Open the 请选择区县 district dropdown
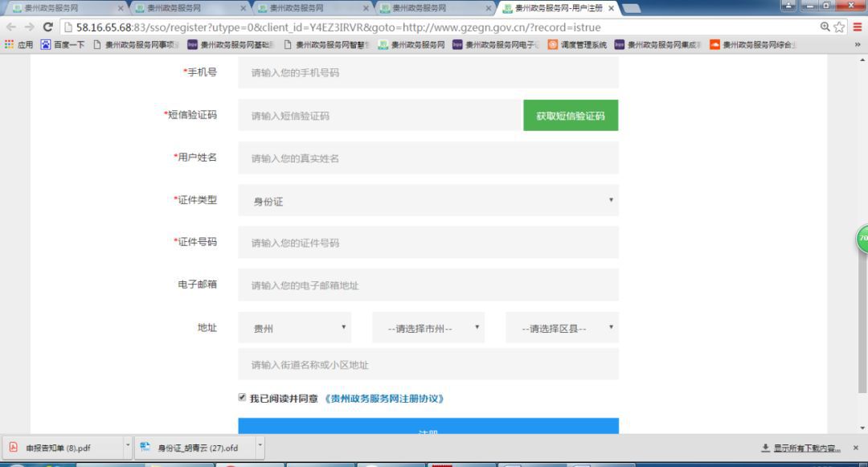The height and width of the screenshot is (467, 868). pyautogui.click(x=562, y=328)
